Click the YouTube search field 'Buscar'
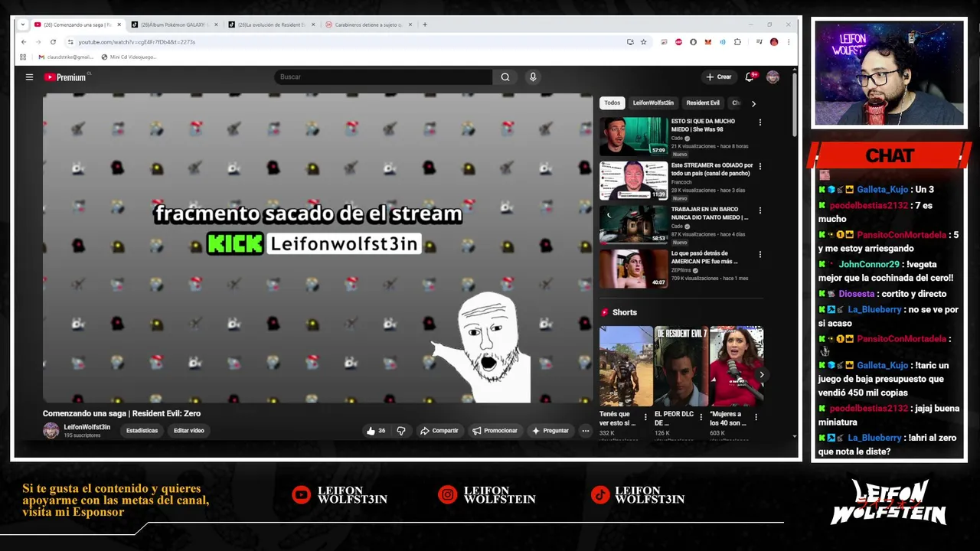Image resolution: width=980 pixels, height=551 pixels. (x=384, y=77)
